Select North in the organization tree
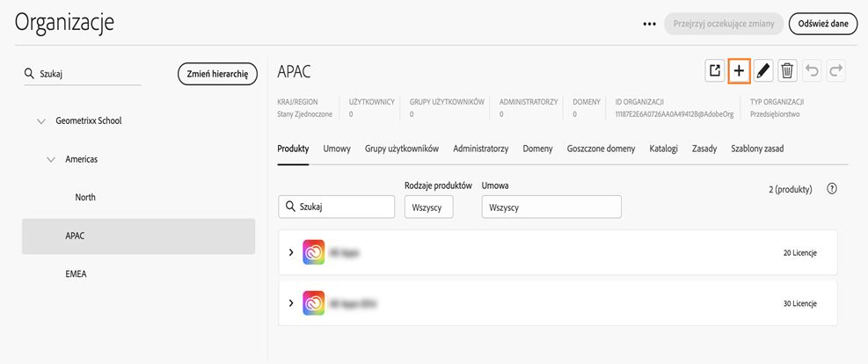 click(85, 198)
